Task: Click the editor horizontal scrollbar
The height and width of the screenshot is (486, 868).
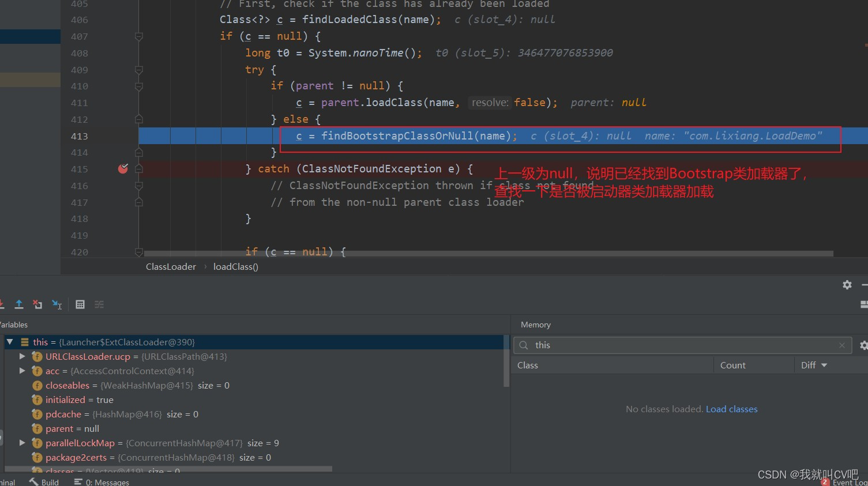Action: [x=489, y=253]
